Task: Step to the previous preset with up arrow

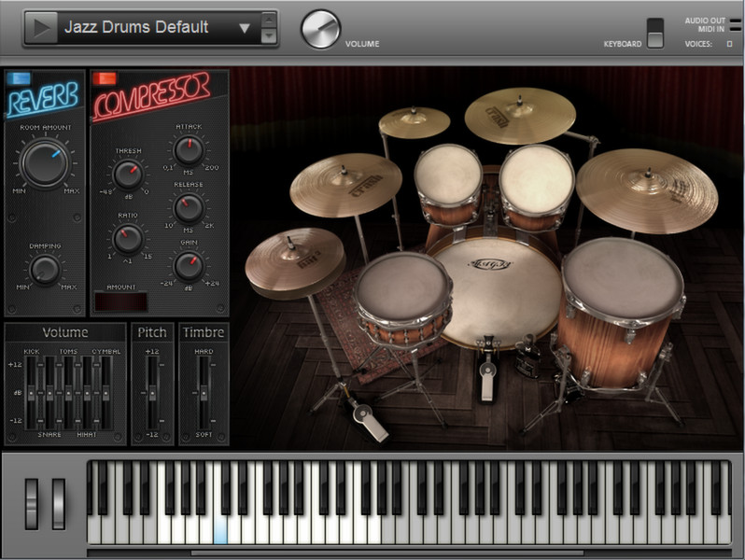Action: (269, 21)
